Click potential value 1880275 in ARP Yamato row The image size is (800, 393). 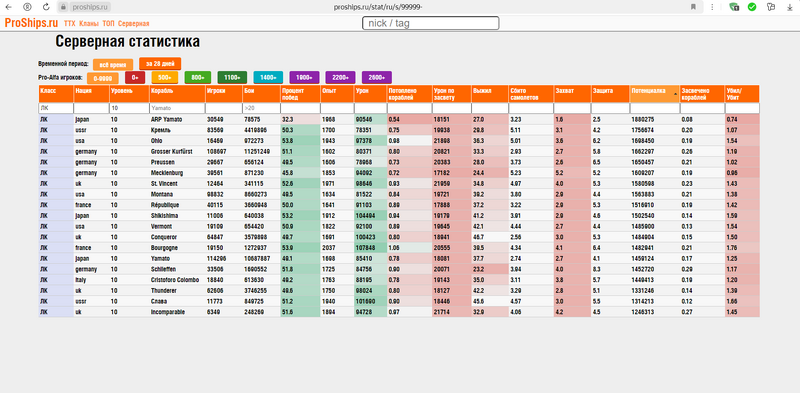coord(642,119)
